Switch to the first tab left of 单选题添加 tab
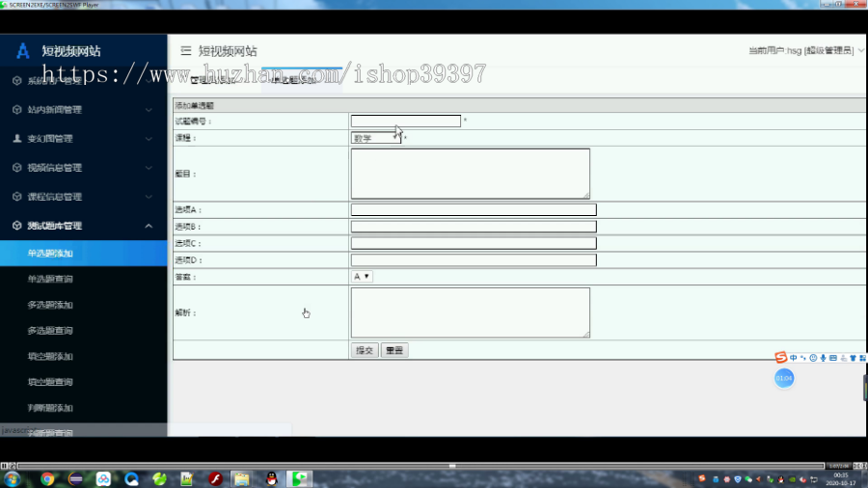Screen dimensions: 868x488 click(x=214, y=80)
